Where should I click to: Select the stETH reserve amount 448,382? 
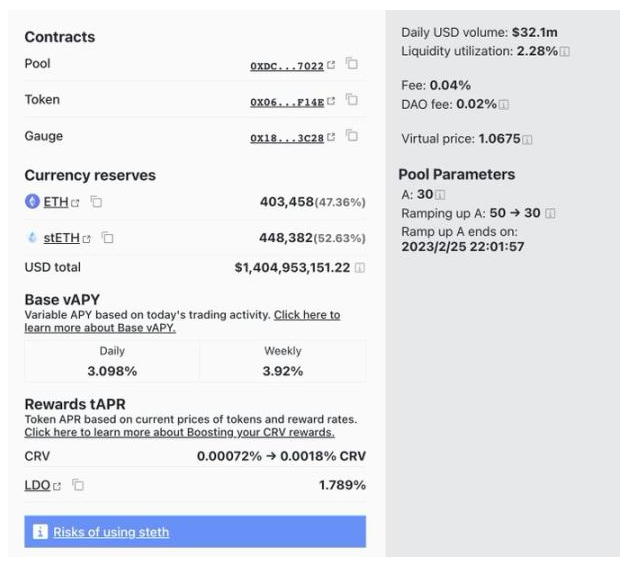pos(286,238)
